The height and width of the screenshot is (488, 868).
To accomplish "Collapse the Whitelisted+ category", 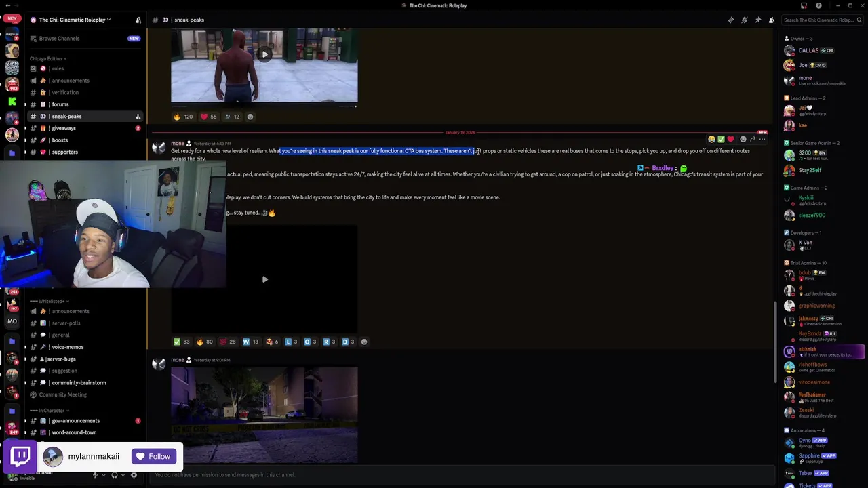I will (x=49, y=301).
